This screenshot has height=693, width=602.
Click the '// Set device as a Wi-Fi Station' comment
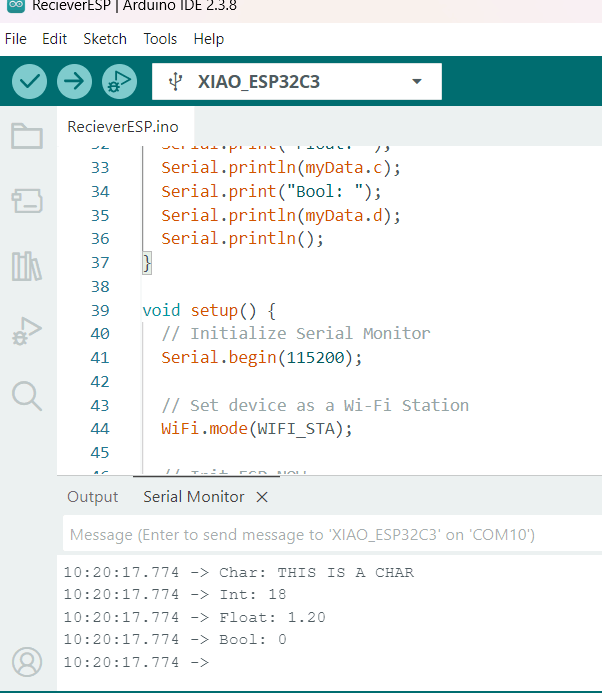pos(315,405)
